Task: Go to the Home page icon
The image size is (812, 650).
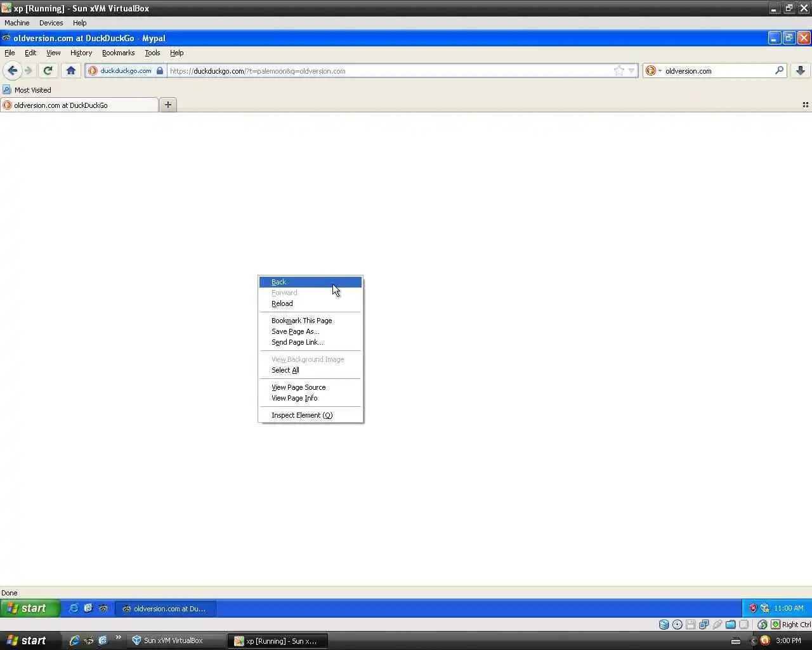Action: tap(71, 70)
